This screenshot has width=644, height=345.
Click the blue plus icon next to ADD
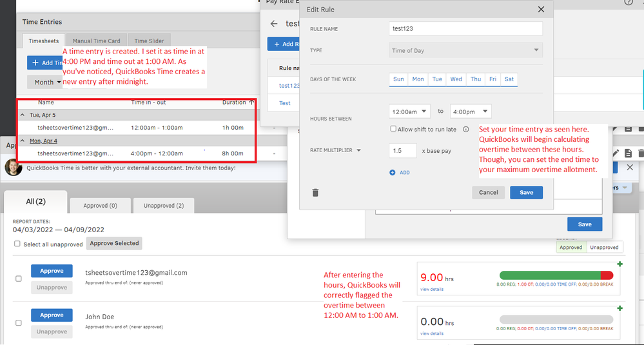tap(392, 173)
